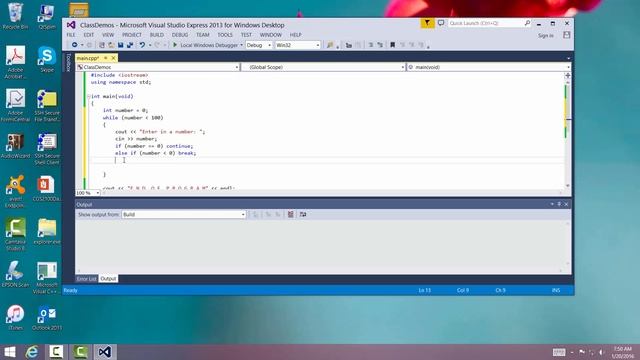The height and width of the screenshot is (360, 640).
Task: Click the taskbar clock showing 7:50 AM
Action: [x=623, y=352]
